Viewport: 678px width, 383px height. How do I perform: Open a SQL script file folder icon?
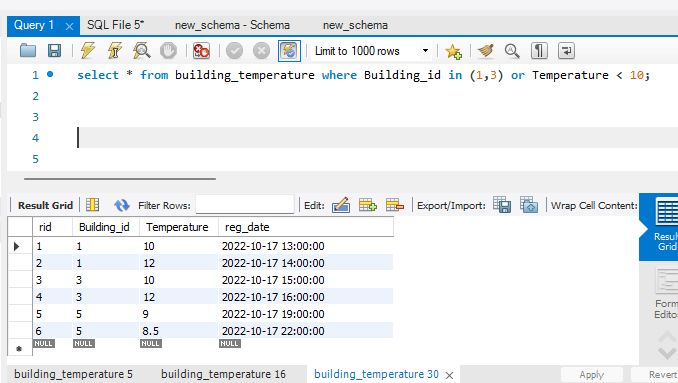click(x=28, y=51)
